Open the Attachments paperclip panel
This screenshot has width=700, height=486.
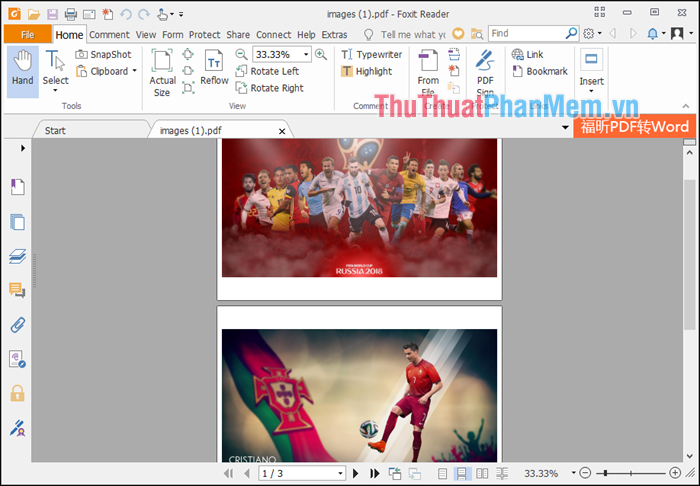(x=17, y=325)
